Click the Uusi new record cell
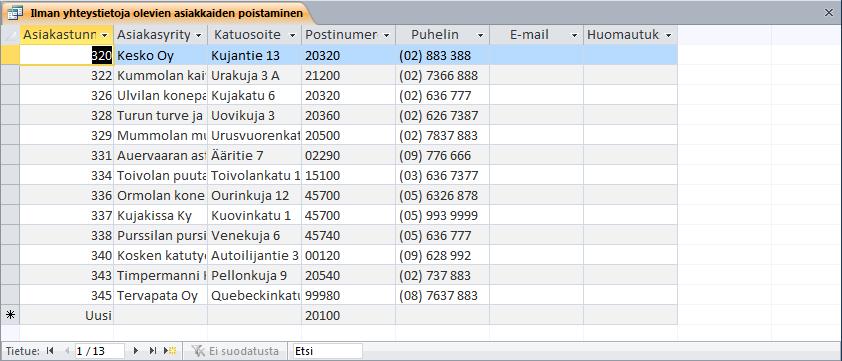Image resolution: width=842 pixels, height=361 pixels. pos(67,315)
